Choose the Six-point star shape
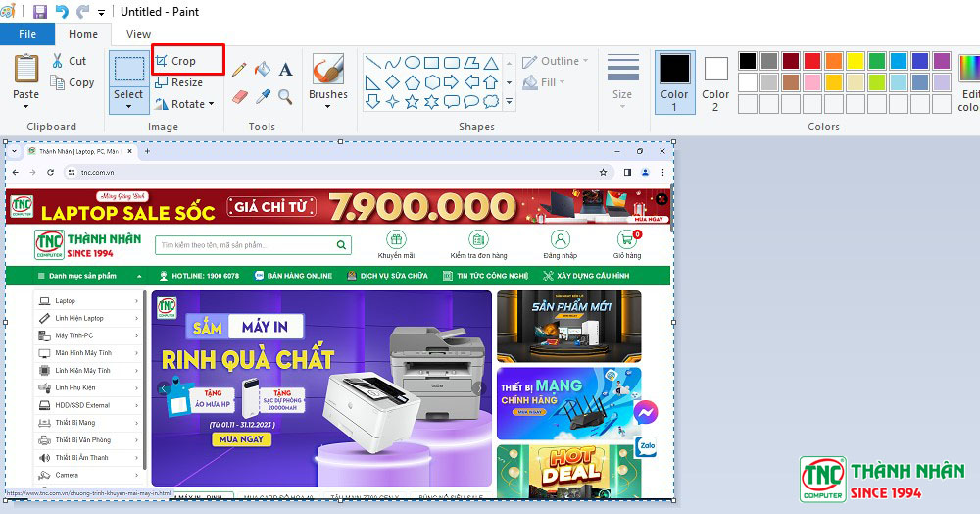The width and height of the screenshot is (980, 514). coord(432,101)
